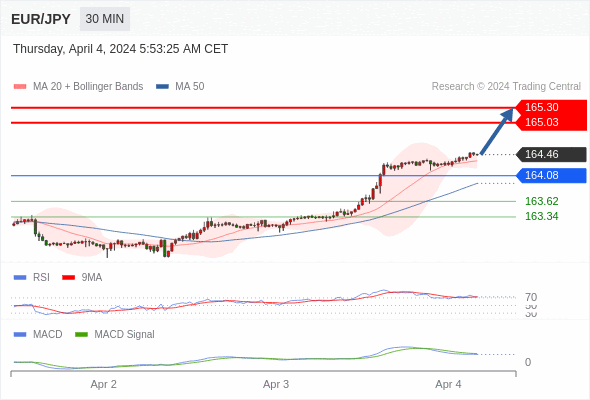Toggle the MA 20 + Bollinger Bands legend label

(x=88, y=87)
